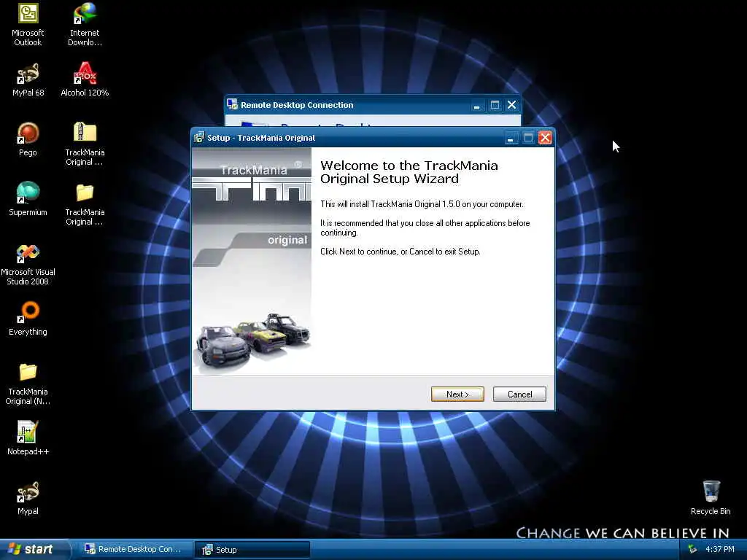The width and height of the screenshot is (747, 560).
Task: Click the setup icon in TrackMania title bar
Action: click(198, 138)
